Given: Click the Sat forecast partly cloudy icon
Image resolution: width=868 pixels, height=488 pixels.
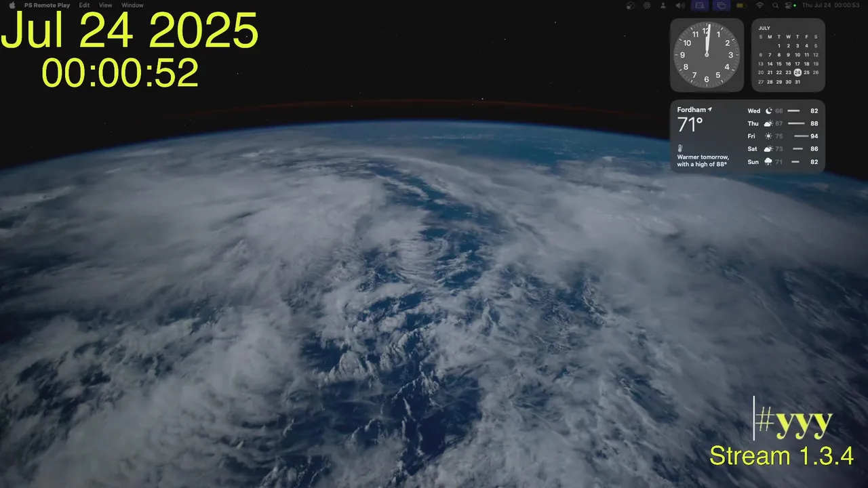Looking at the screenshot, I should [x=768, y=148].
